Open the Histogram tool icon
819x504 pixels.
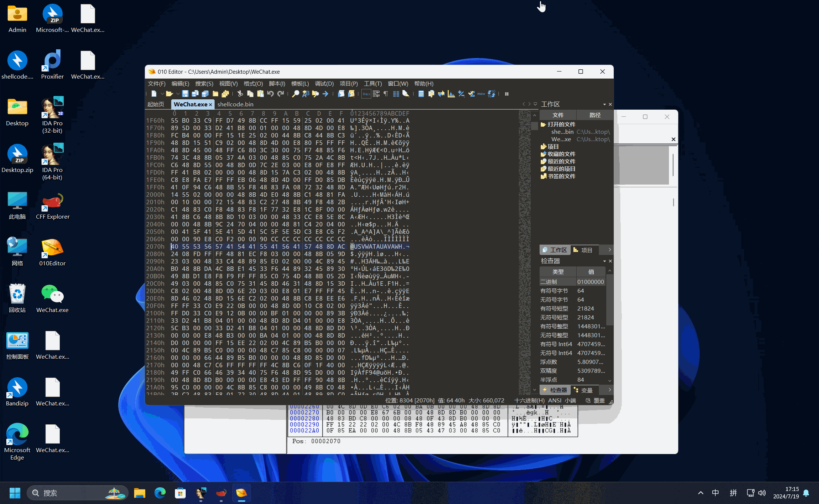tap(451, 94)
